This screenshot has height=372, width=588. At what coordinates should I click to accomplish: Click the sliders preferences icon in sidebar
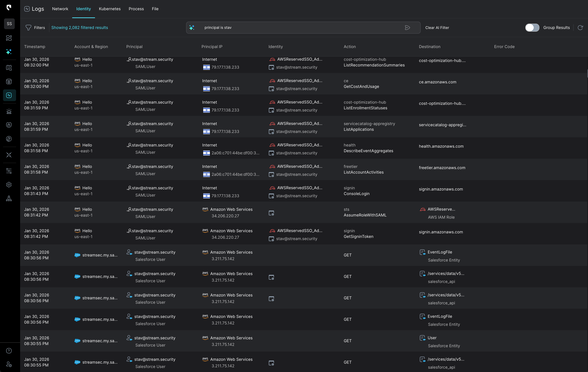coord(9,171)
